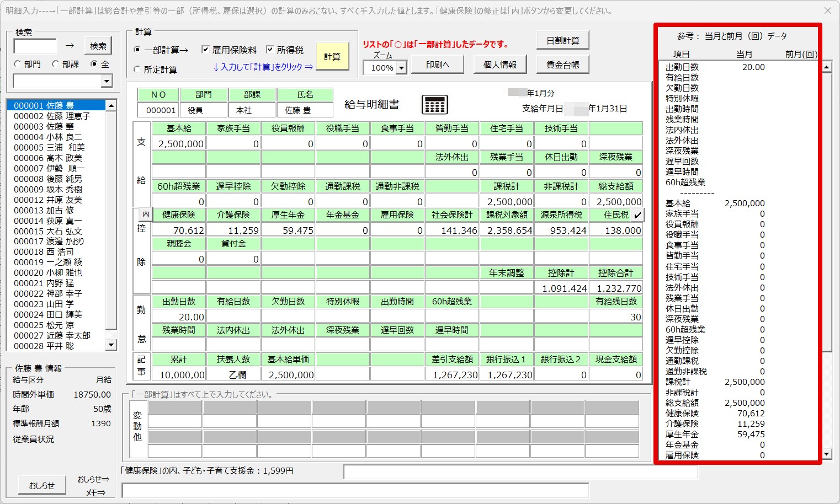Image resolution: width=840 pixels, height=504 pixels.
Task: Open the calculator icon beside 給与明細書
Action: point(434,104)
